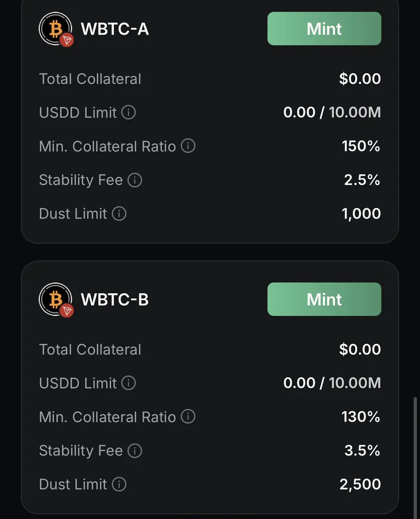Tap the Dust Limit info icon under WBTC-B
This screenshot has width=420, height=519.
[x=119, y=484]
